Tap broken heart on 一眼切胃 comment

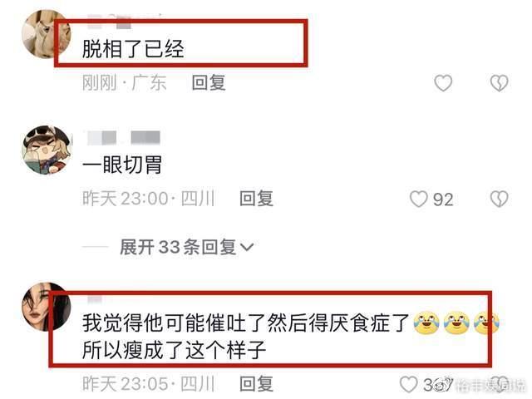point(499,199)
